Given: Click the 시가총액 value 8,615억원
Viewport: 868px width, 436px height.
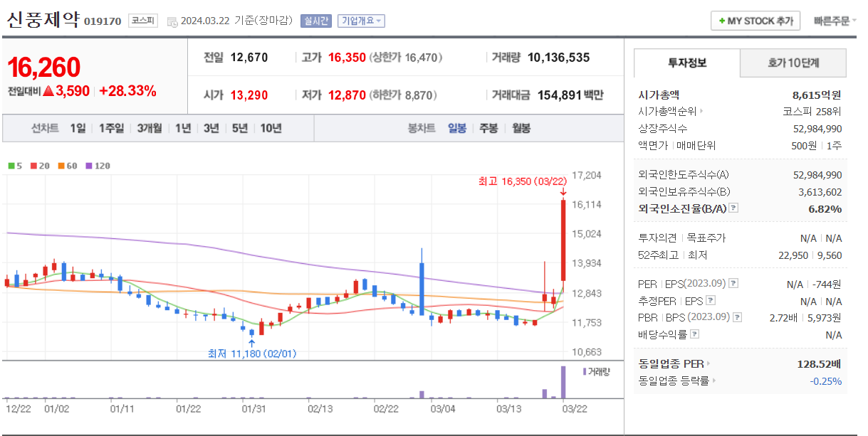Looking at the screenshot, I should tap(817, 94).
